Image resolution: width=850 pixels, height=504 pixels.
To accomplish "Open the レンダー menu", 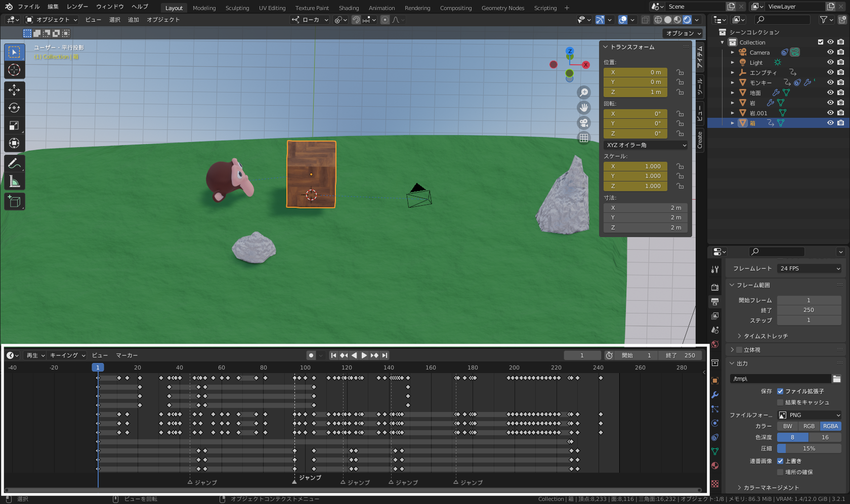I will [77, 7].
